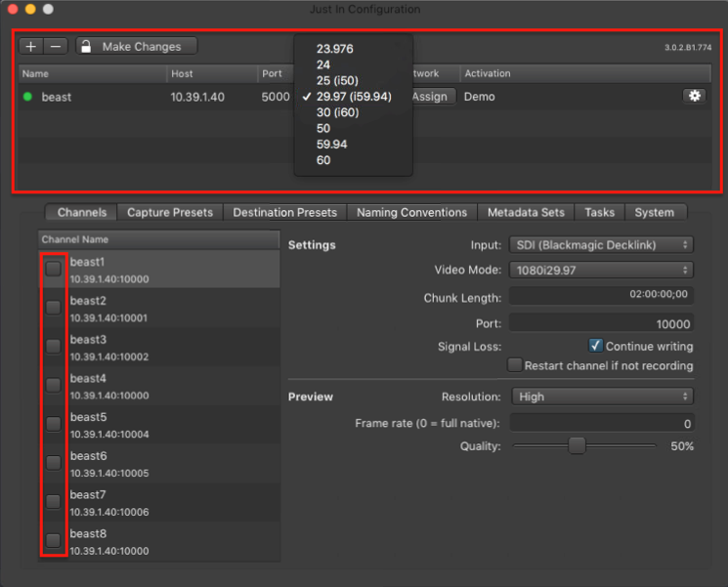Click the Quality slider handle
Image resolution: width=728 pixels, height=587 pixels.
[x=577, y=445]
